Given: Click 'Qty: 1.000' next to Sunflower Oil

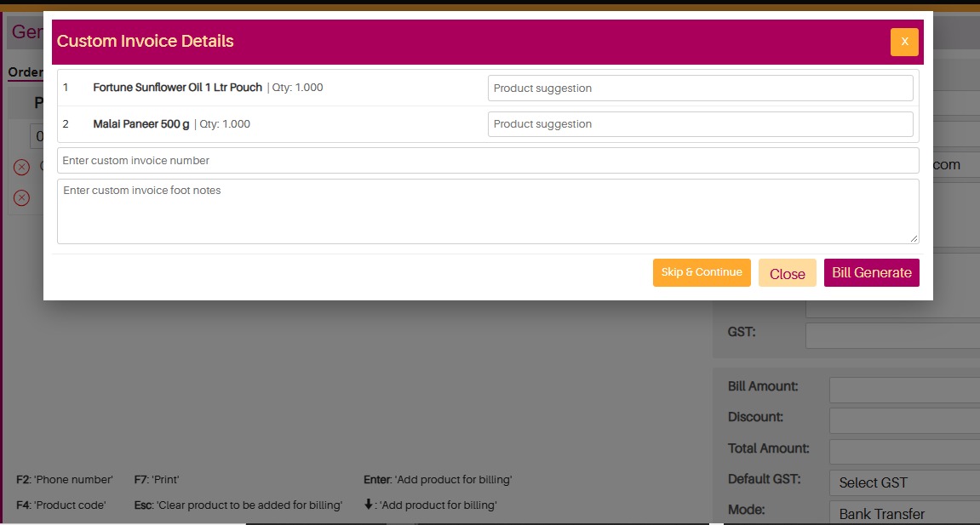Looking at the screenshot, I should pos(297,88).
